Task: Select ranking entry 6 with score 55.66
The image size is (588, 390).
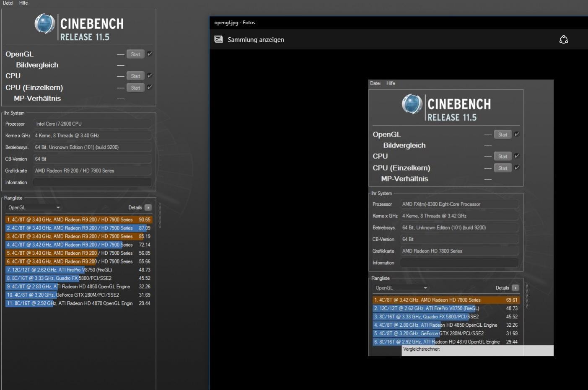Action: point(79,261)
